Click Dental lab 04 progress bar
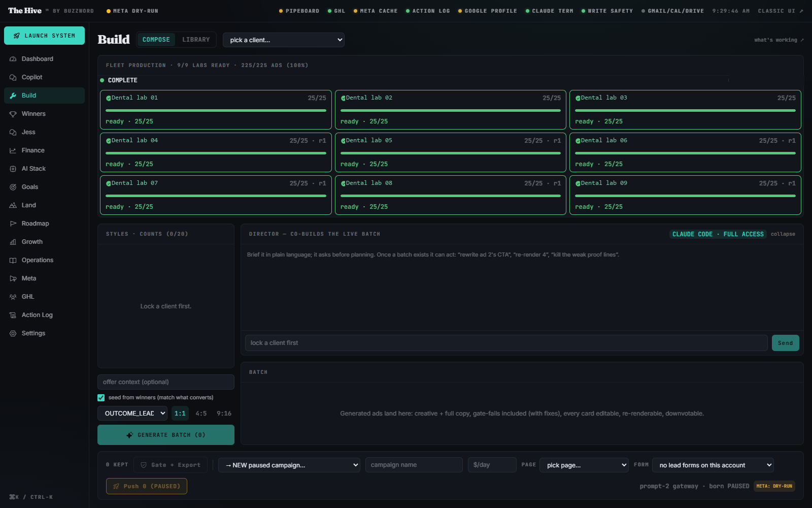Image resolution: width=812 pixels, height=508 pixels. click(216, 153)
